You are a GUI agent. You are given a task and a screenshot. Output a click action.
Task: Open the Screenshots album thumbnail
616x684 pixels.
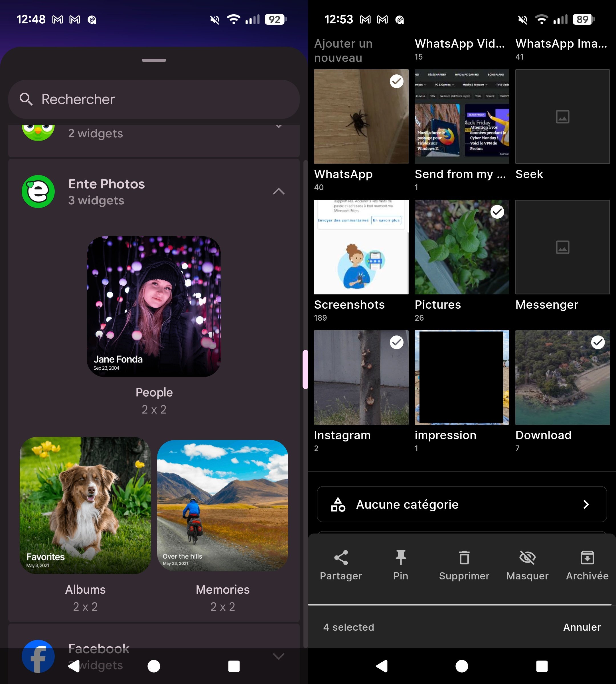tap(361, 247)
